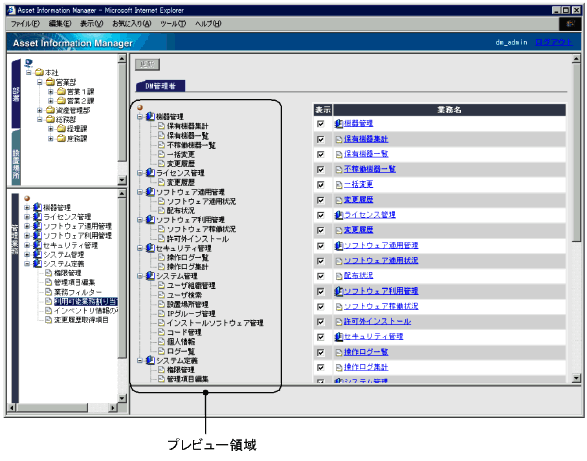Open ソフトウェア稼働状況 link in the table
Image resolution: width=587 pixels, height=461 pixels.
tap(381, 306)
